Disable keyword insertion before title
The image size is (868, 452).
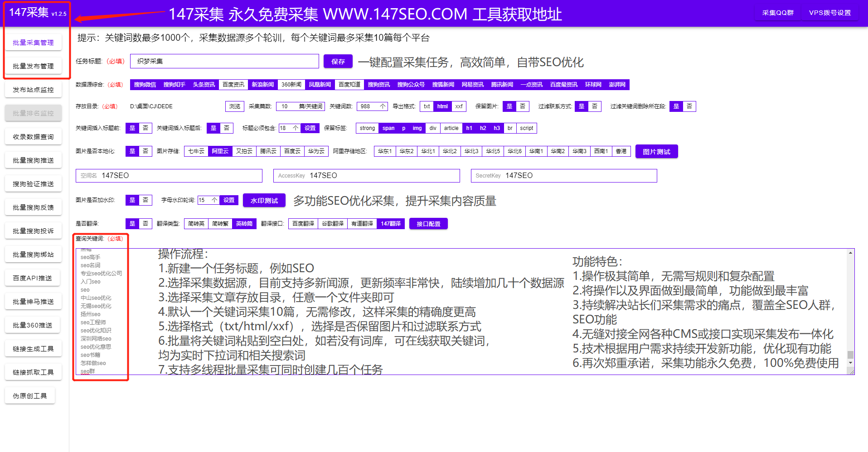[145, 128]
